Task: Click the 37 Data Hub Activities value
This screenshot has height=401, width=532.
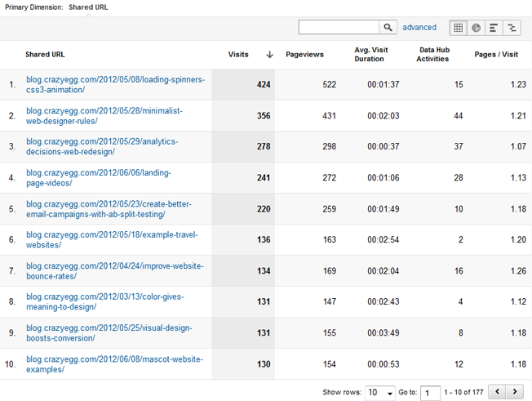Action: (459, 146)
